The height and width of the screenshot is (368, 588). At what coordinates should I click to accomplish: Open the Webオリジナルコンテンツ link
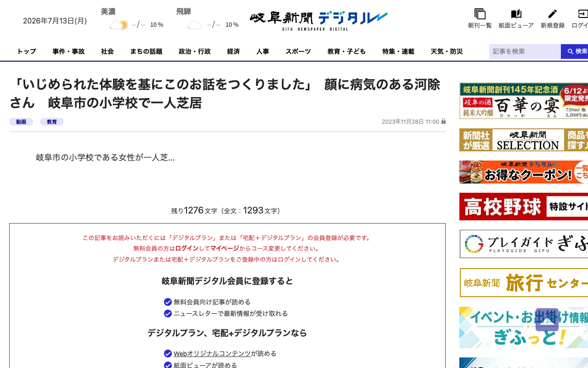[212, 354]
